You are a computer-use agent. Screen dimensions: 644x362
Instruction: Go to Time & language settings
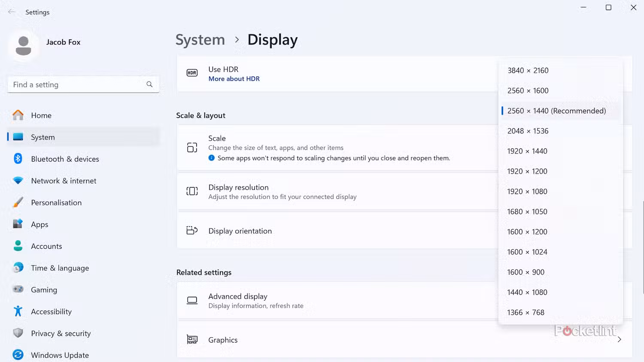[x=83, y=268]
